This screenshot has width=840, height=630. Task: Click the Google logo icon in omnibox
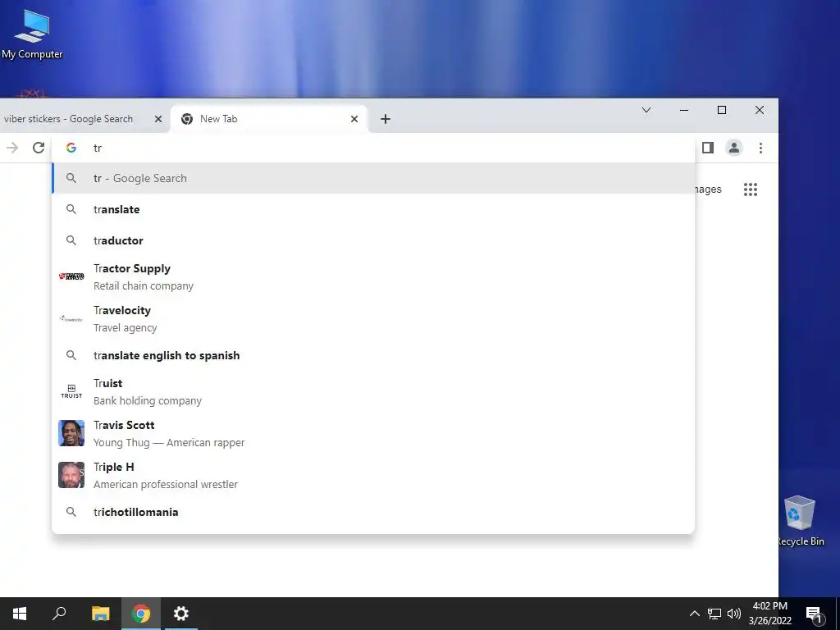[71, 148]
